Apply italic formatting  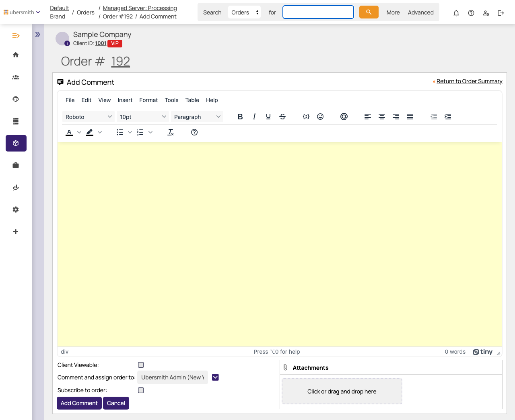click(x=254, y=117)
